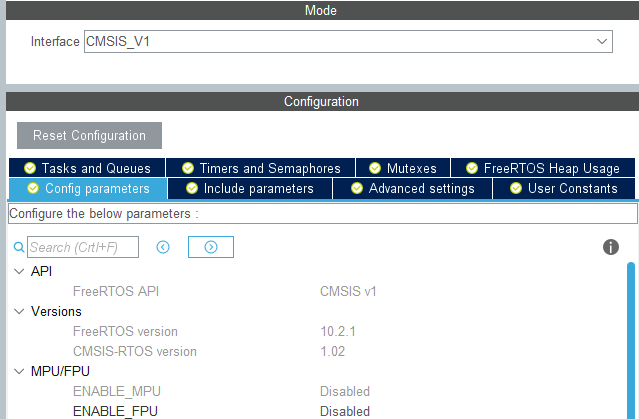Click the Mutexes tab checkmark icon

375,168
